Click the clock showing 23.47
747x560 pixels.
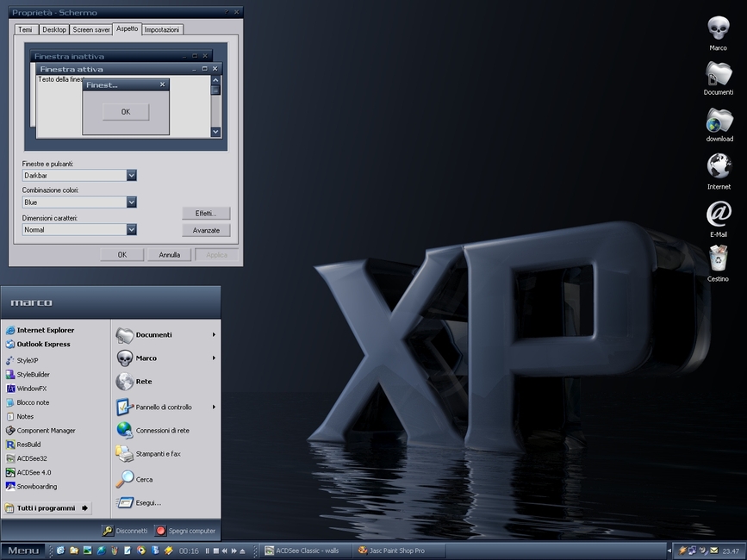[731, 551]
